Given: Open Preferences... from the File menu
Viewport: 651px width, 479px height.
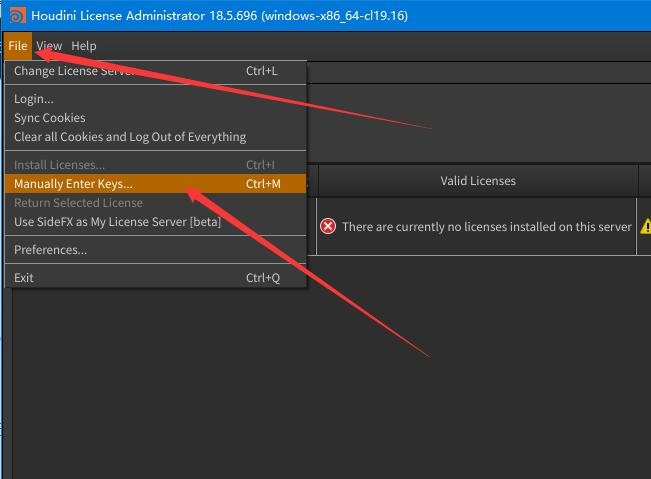Looking at the screenshot, I should (x=50, y=250).
